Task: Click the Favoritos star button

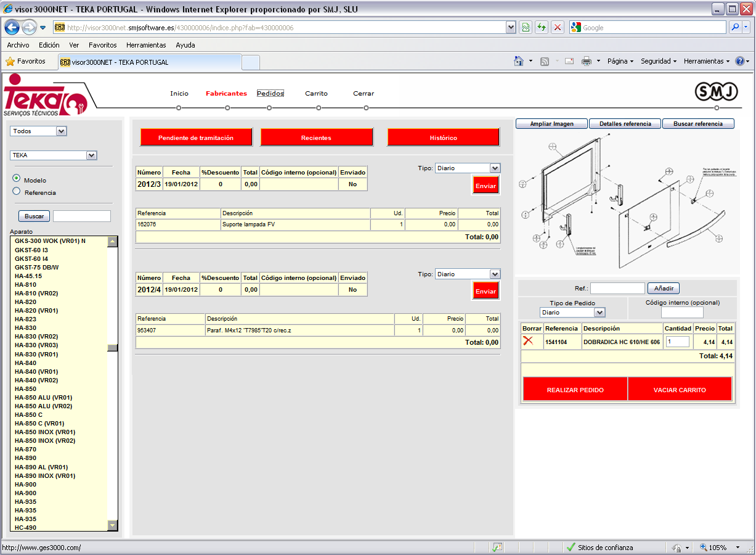Action: [26, 62]
